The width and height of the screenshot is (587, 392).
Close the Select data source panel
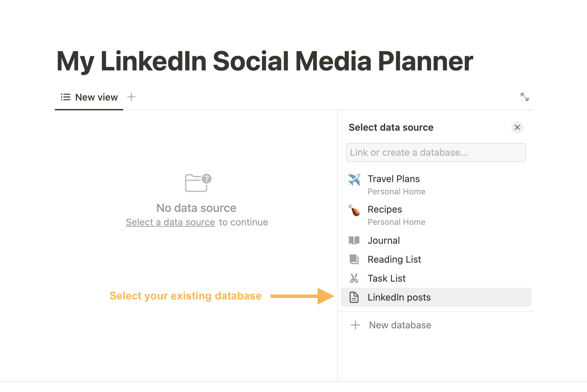coord(517,127)
